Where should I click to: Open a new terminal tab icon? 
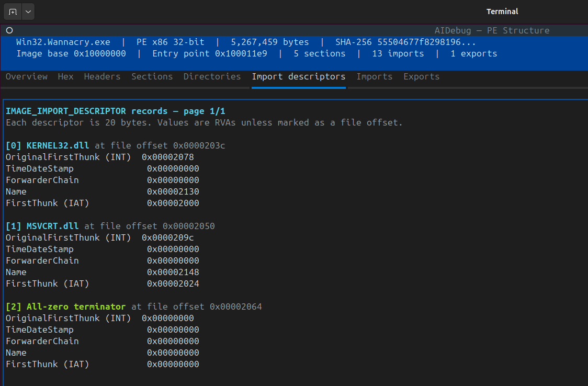pos(13,12)
